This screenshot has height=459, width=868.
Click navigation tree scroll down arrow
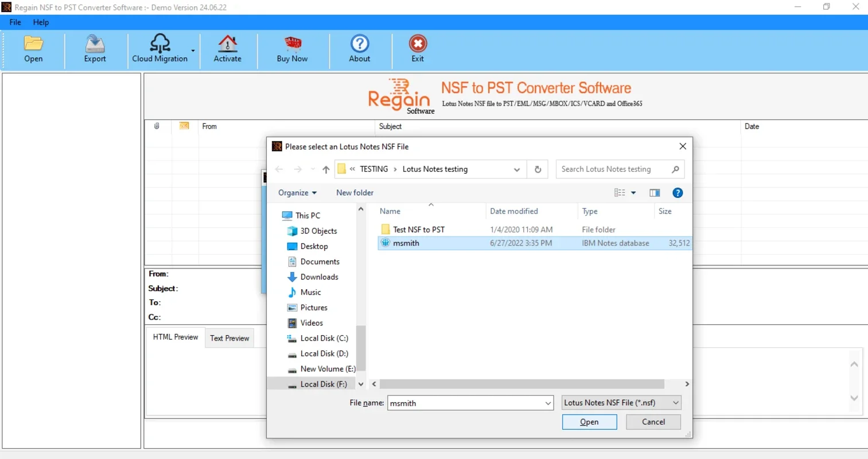pyautogui.click(x=361, y=384)
